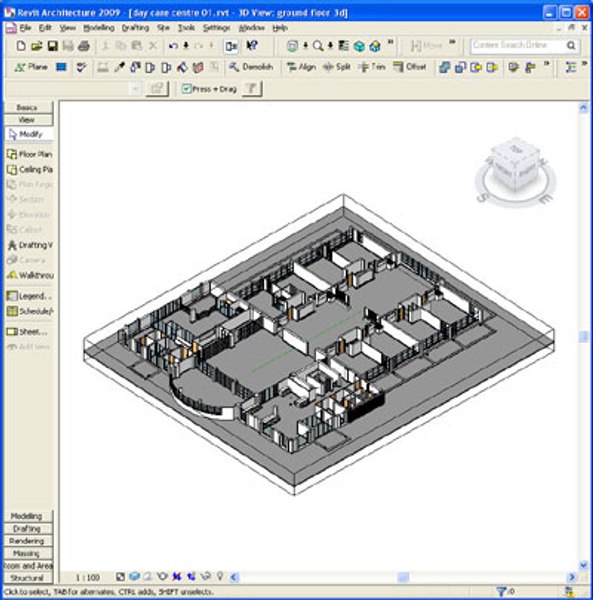
Task: Click the blue work plane visibility icon
Action: pos(61,67)
